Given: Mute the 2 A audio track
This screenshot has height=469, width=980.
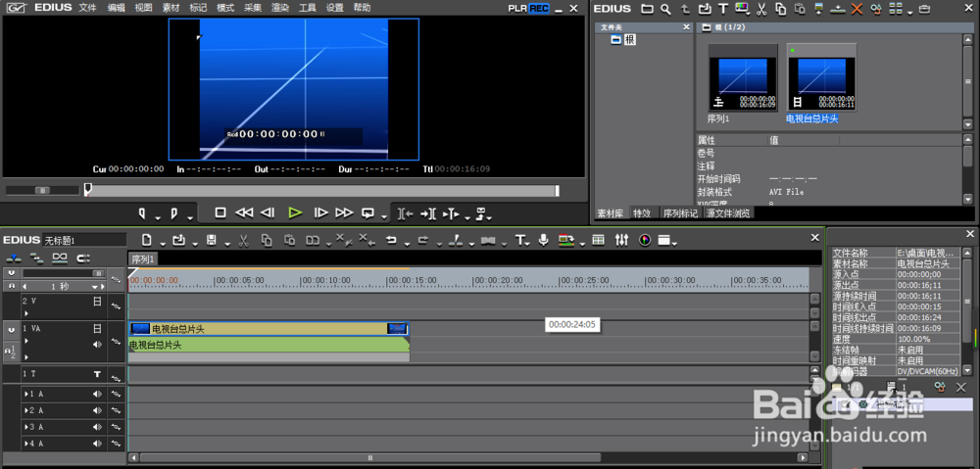Looking at the screenshot, I should point(97,410).
